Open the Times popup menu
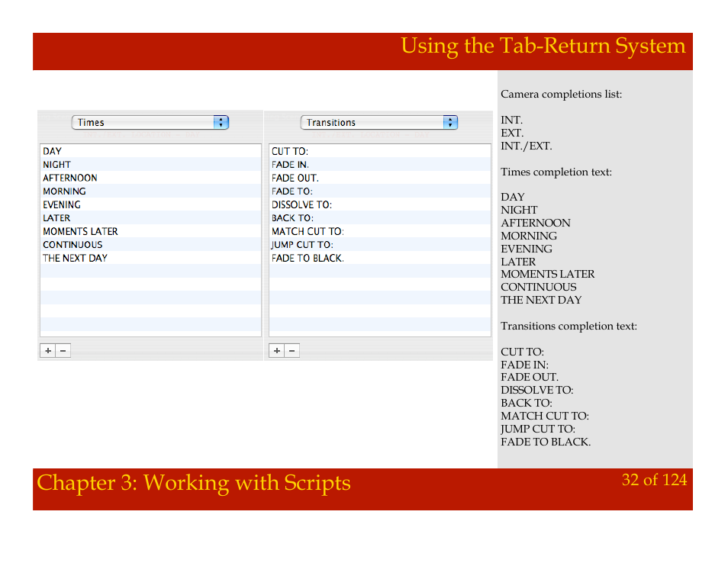The image size is (728, 563). coord(150,123)
